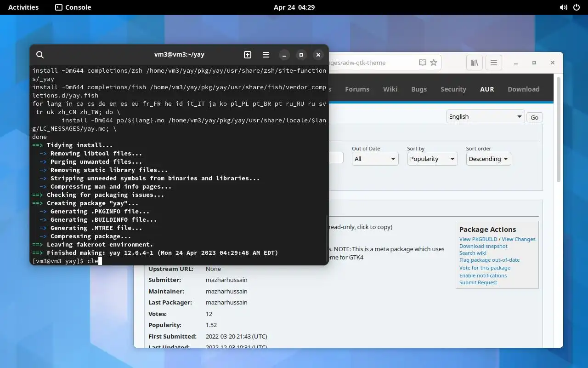Click the Upstream URL value None

(x=213, y=269)
